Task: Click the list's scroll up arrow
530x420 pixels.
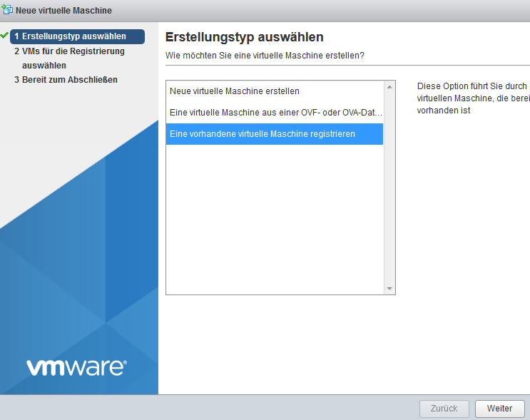Action: [389, 87]
